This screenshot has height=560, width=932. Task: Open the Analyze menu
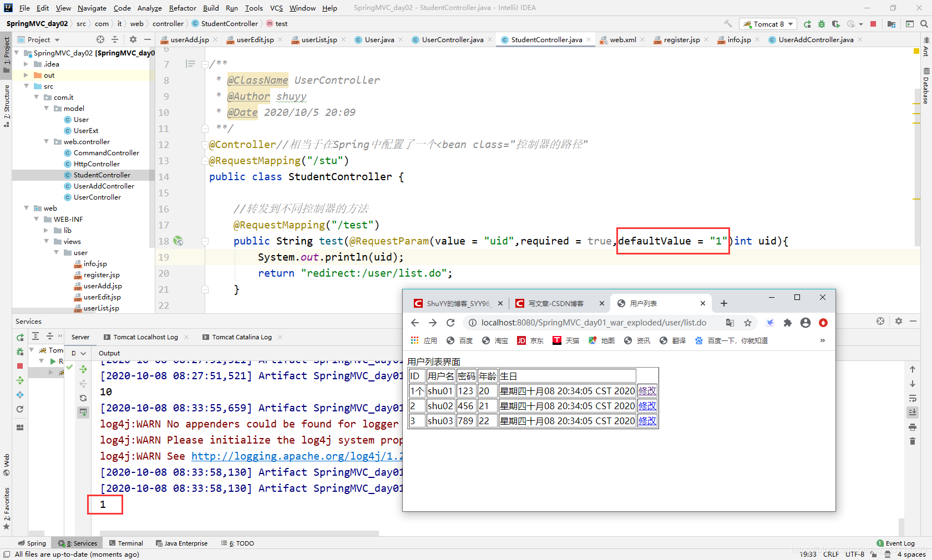[150, 8]
